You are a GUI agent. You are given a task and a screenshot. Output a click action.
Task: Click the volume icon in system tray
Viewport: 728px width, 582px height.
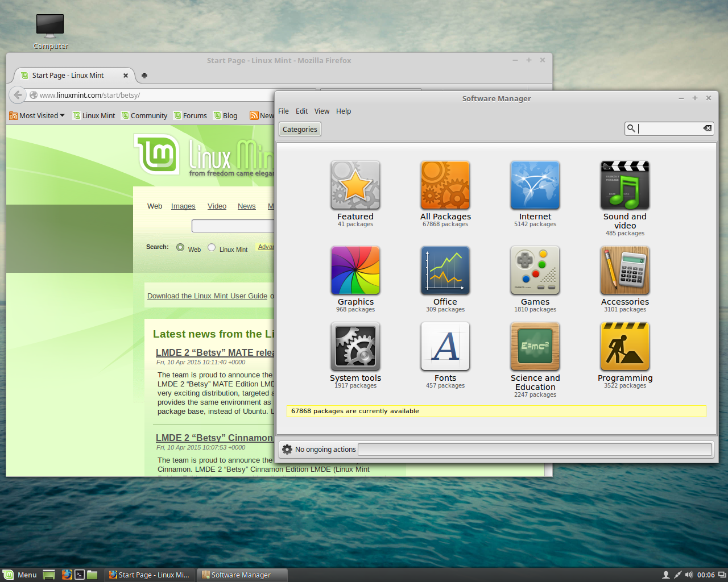[x=689, y=575]
